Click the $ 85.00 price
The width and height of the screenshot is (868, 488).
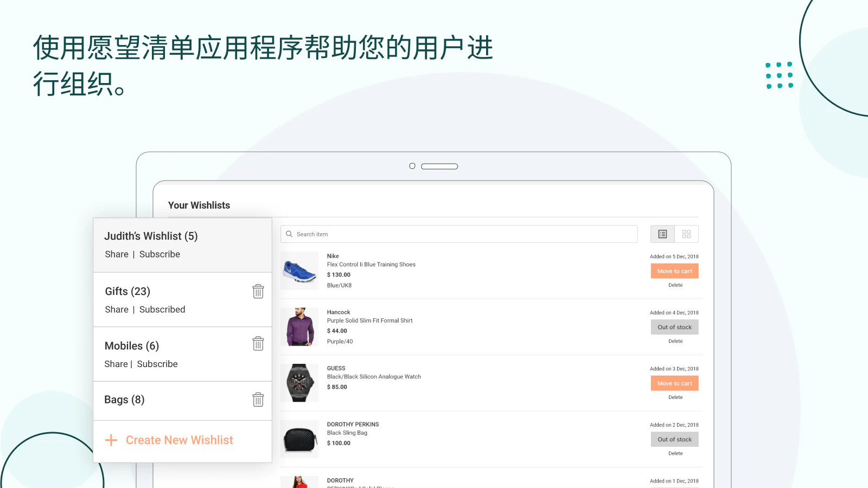pyautogui.click(x=337, y=387)
